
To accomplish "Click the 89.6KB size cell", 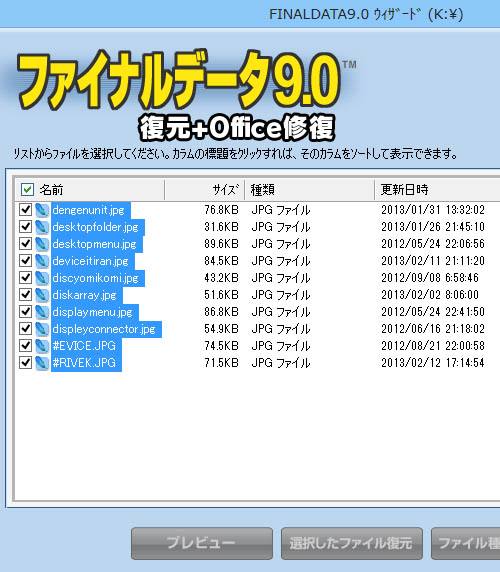I will tap(221, 244).
